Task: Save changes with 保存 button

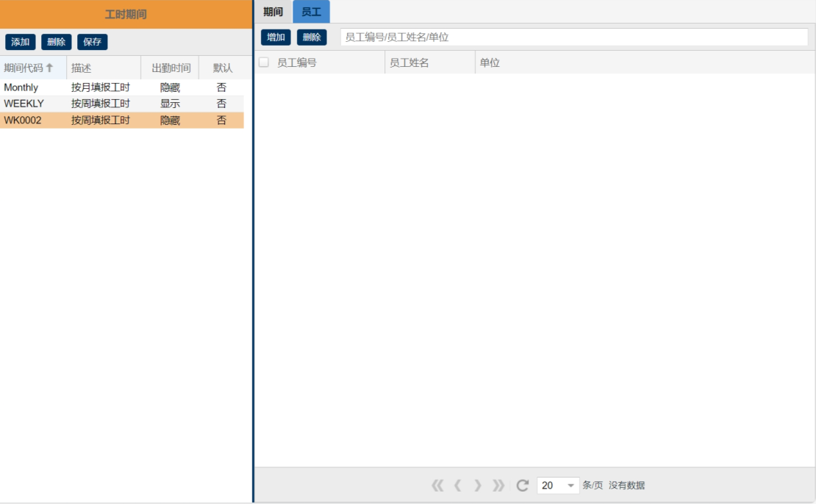Action: 93,42
